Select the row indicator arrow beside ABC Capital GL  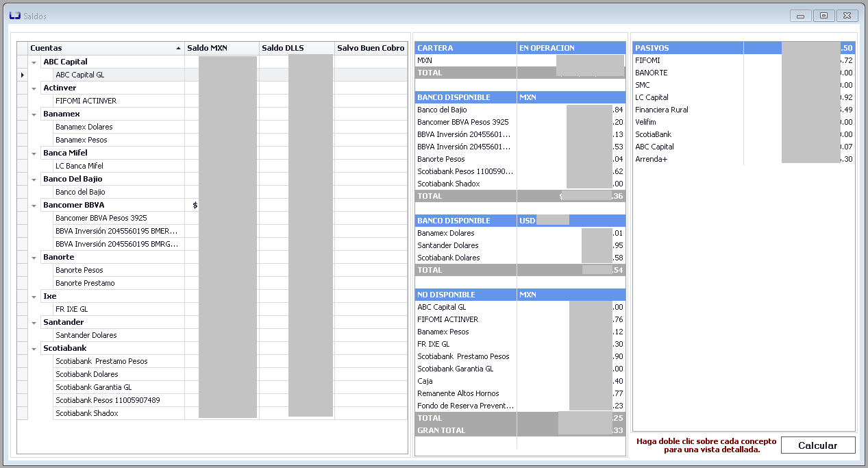[x=23, y=75]
